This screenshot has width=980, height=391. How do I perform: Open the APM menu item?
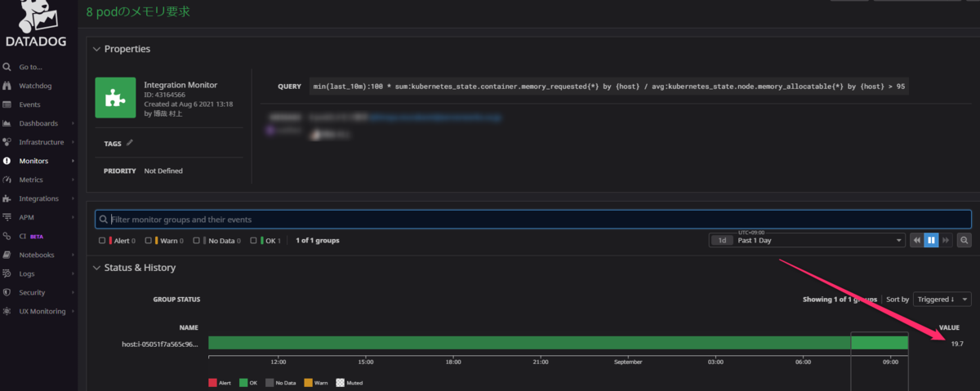pyautogui.click(x=27, y=217)
